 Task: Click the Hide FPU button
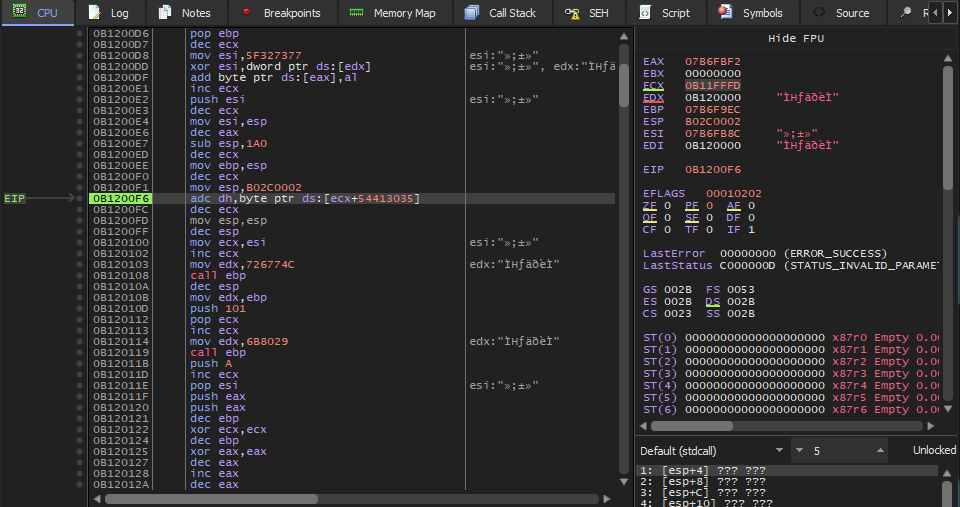point(795,38)
